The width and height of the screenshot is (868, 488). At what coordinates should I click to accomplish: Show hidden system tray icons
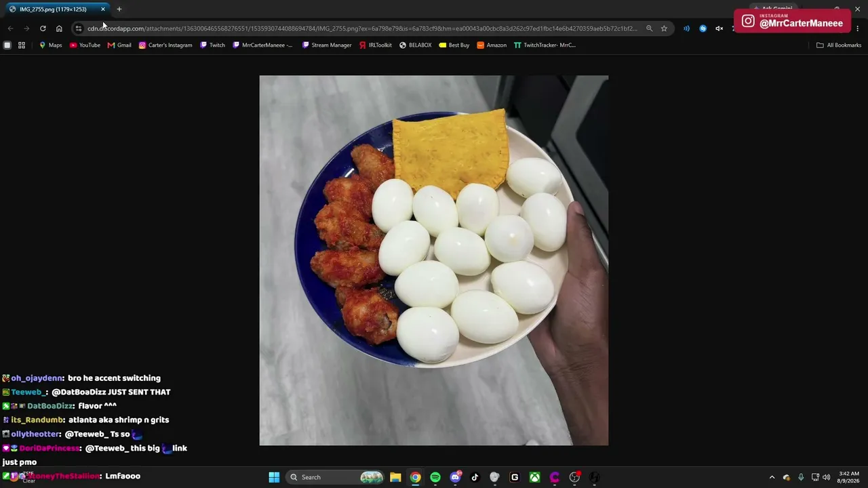coord(772,477)
